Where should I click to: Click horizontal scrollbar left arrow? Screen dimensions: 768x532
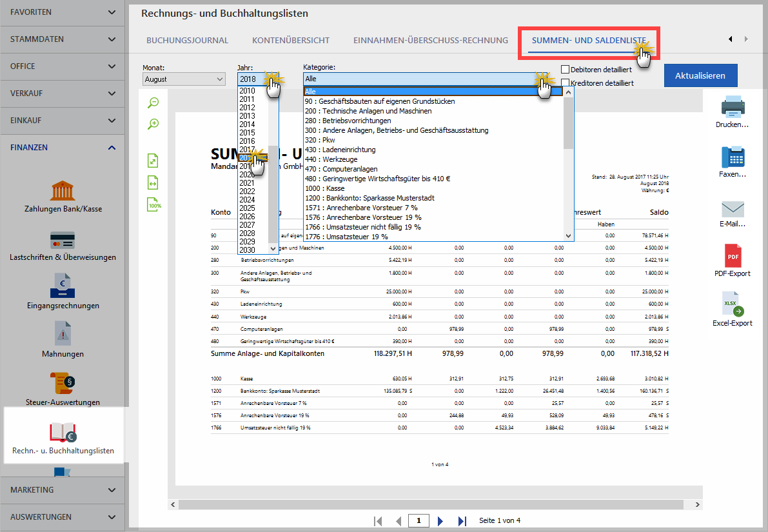[173, 504]
